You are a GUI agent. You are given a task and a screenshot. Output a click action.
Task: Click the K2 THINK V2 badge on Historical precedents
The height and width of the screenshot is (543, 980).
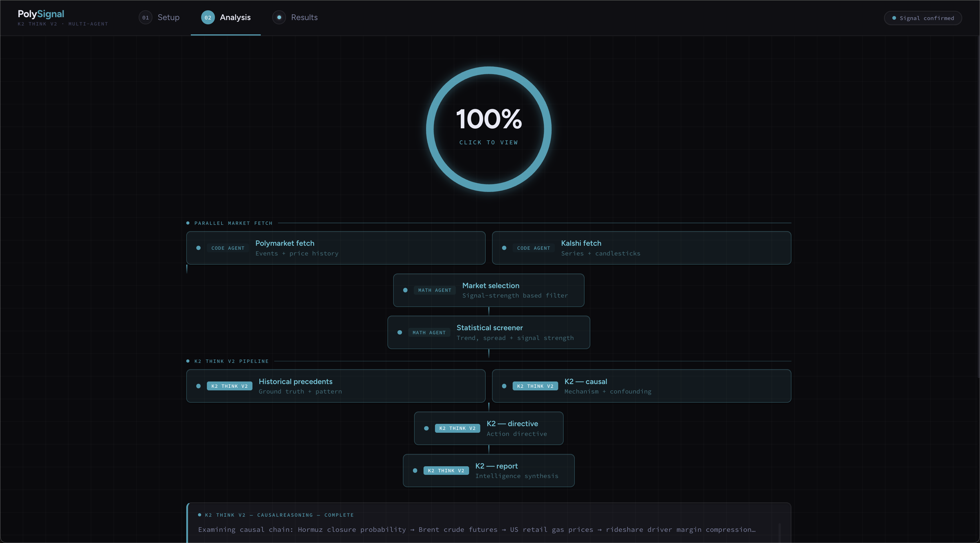[x=230, y=386]
